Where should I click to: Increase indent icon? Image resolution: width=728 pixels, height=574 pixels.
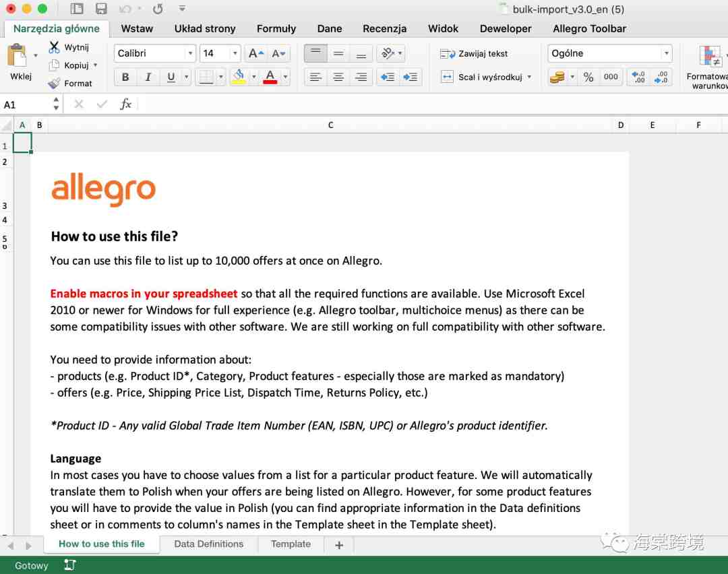410,77
